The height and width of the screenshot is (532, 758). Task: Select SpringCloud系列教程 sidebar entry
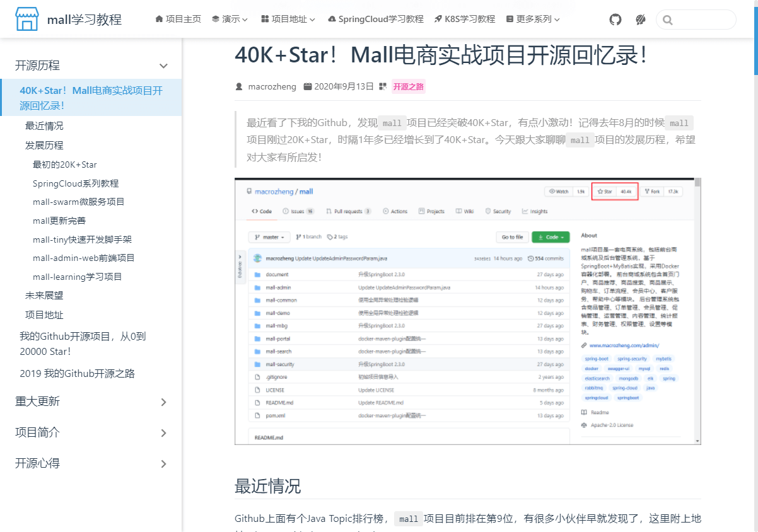tap(76, 183)
